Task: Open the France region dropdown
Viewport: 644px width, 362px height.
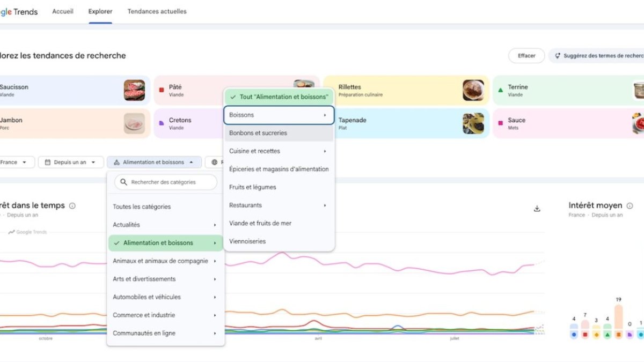Action: tap(16, 162)
